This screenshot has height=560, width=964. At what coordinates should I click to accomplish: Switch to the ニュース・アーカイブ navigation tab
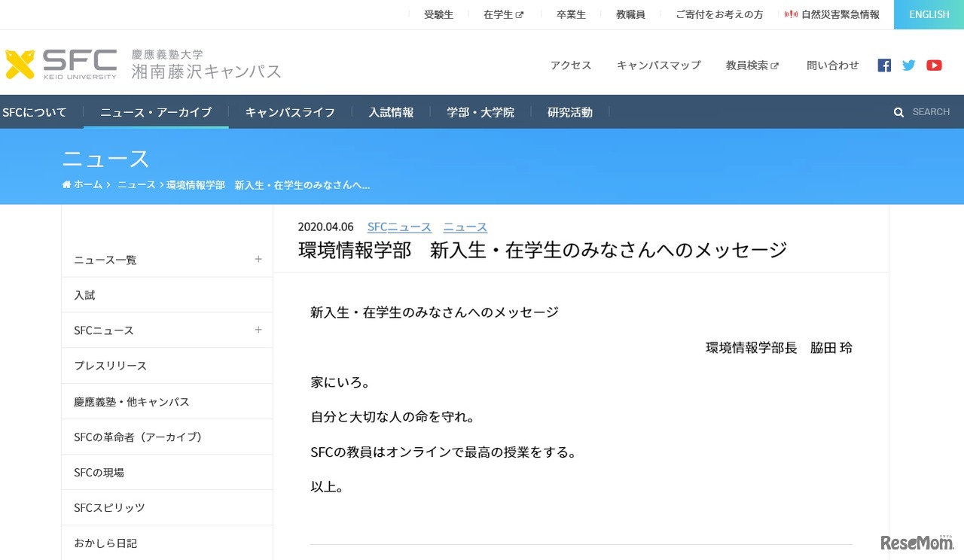point(156,111)
